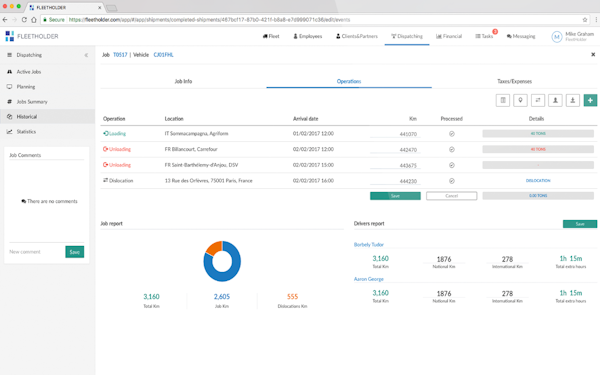Viewport: 600px width, 375px height.
Task: Click the columns icon toolbar button
Action: (503, 100)
